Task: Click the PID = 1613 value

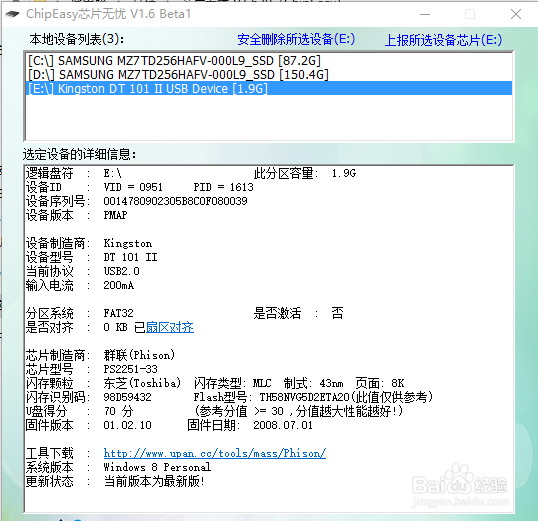Action: 223,187
